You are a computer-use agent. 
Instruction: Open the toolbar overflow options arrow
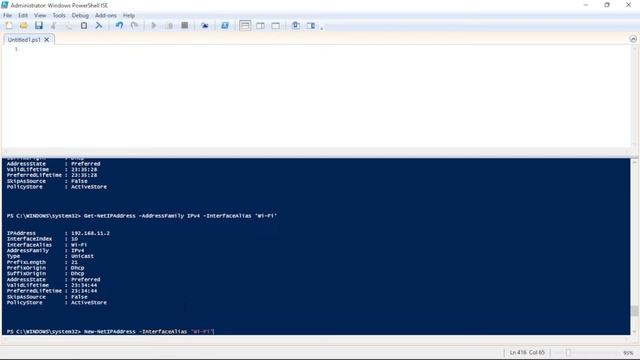322,28
